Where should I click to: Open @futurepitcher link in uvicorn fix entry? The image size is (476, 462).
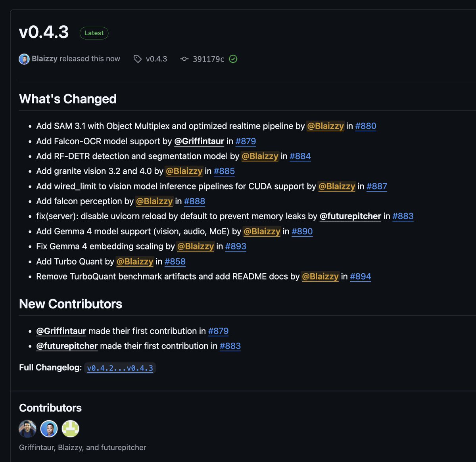click(350, 216)
